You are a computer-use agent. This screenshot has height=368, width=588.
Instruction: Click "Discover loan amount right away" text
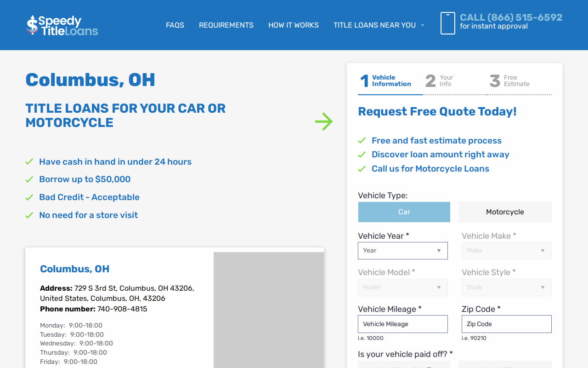pyautogui.click(x=441, y=155)
